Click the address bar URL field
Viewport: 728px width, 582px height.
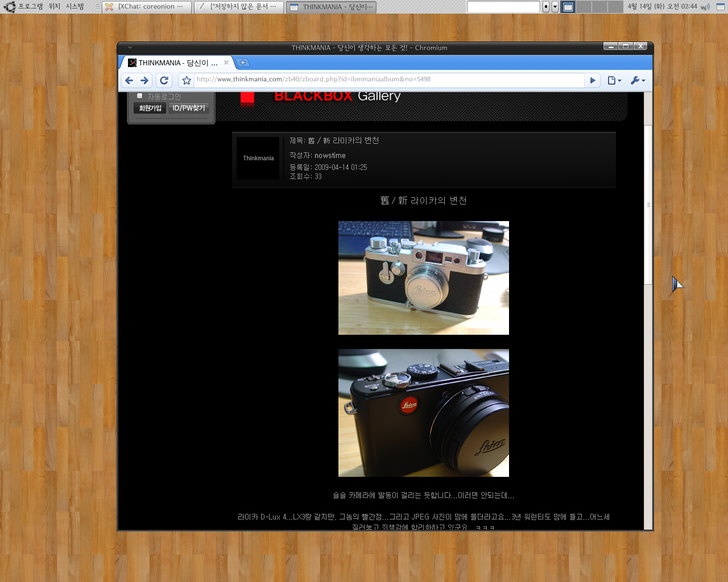(x=389, y=80)
